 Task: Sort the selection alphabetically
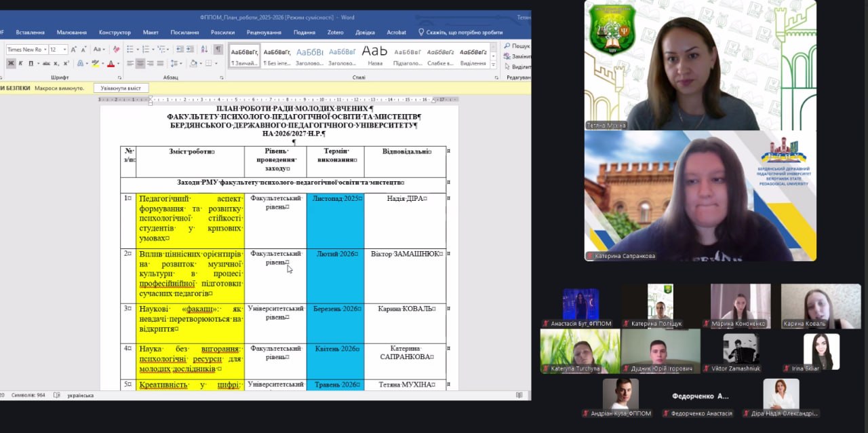[204, 49]
